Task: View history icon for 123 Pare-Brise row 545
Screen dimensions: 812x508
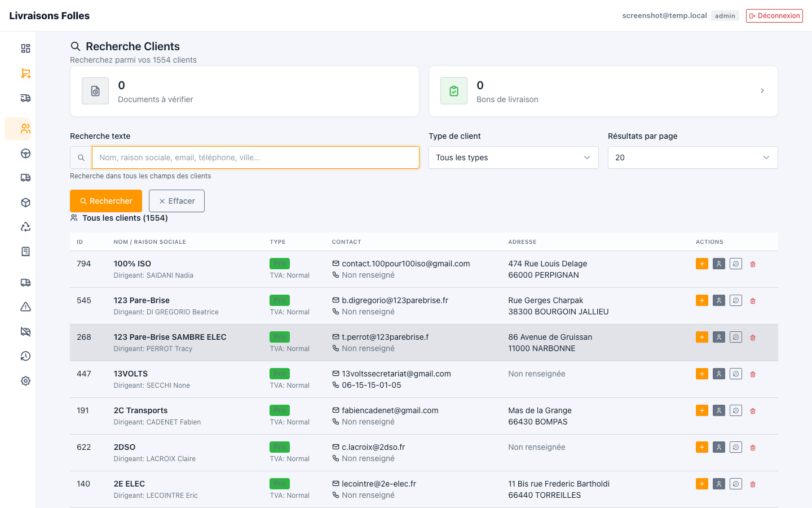Action: (x=736, y=300)
